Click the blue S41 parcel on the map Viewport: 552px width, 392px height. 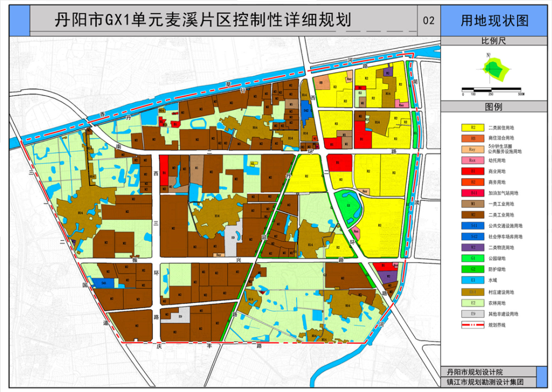tap(104, 283)
